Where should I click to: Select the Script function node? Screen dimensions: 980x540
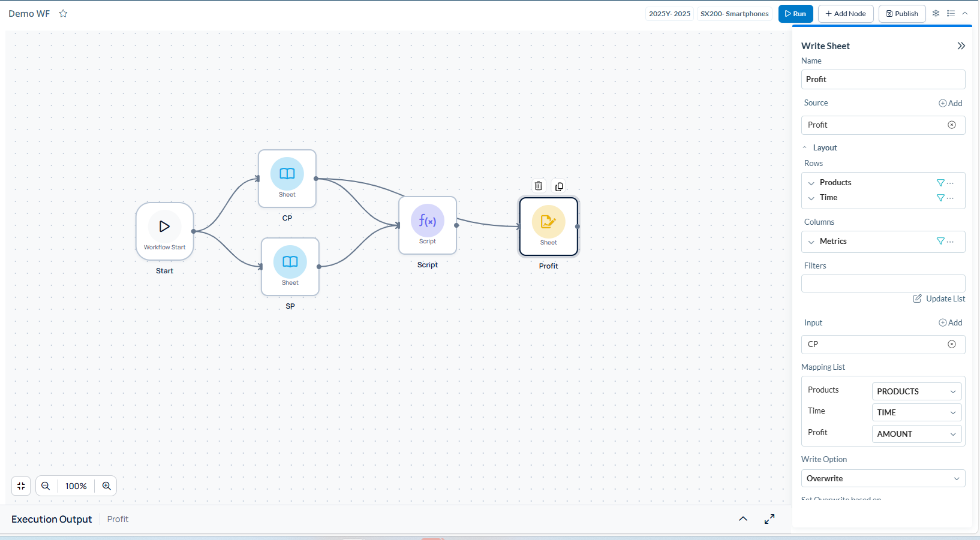click(x=428, y=225)
